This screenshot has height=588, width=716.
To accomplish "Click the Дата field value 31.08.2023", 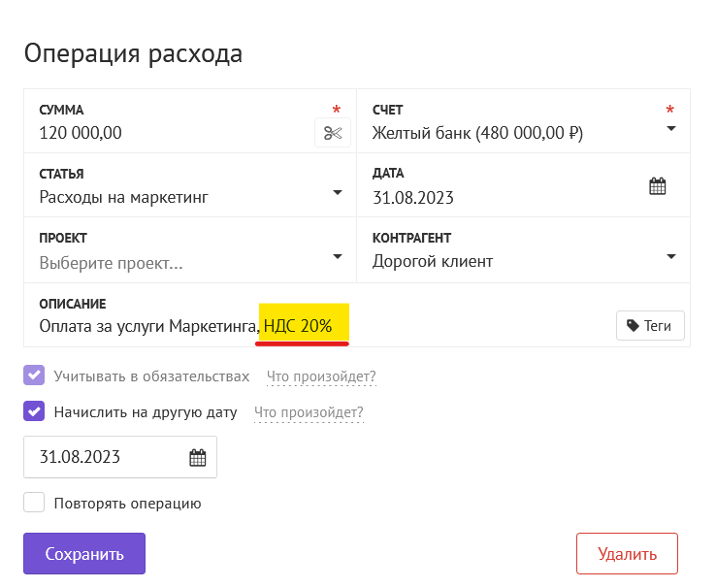I will click(412, 198).
